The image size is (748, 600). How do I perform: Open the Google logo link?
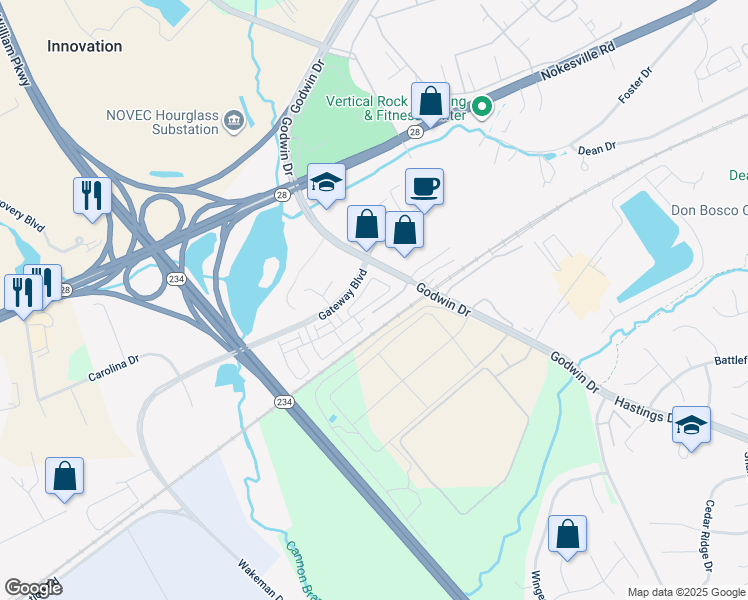pos(33,588)
